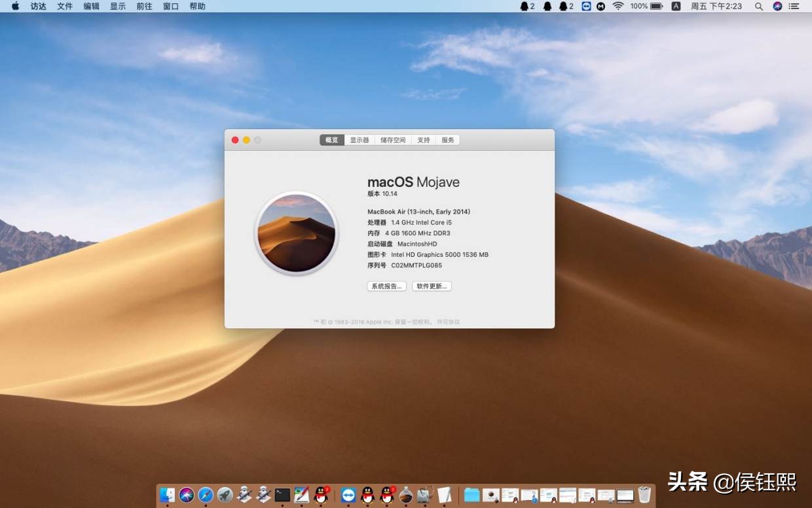Switch to the 显示器 tab
This screenshot has width=812, height=508.
point(359,140)
